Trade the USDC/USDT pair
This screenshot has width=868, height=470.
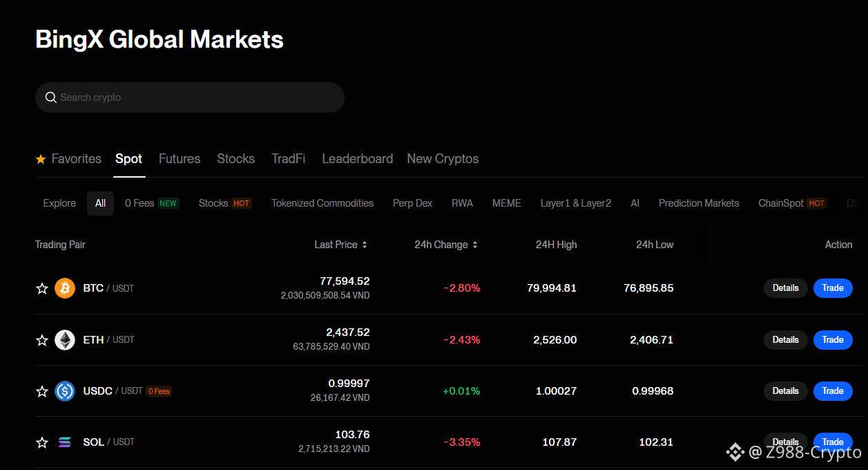(833, 391)
